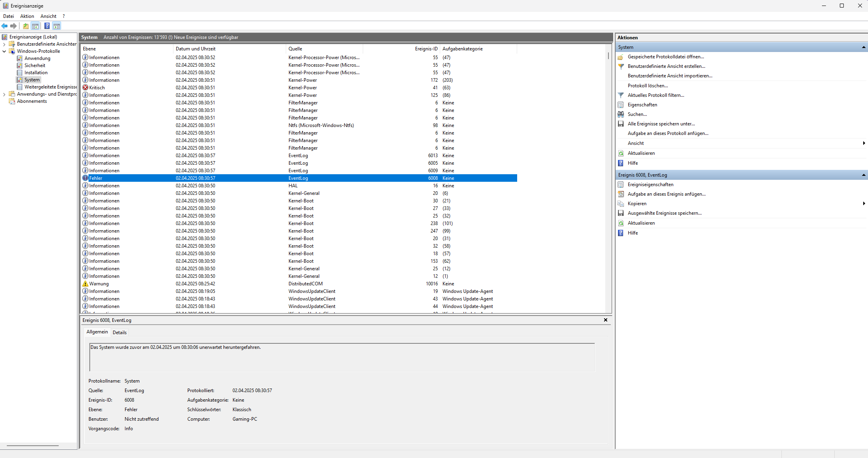Image resolution: width=868 pixels, height=458 pixels.
Task: Open the Kopieren submenu arrow
Action: 864,204
